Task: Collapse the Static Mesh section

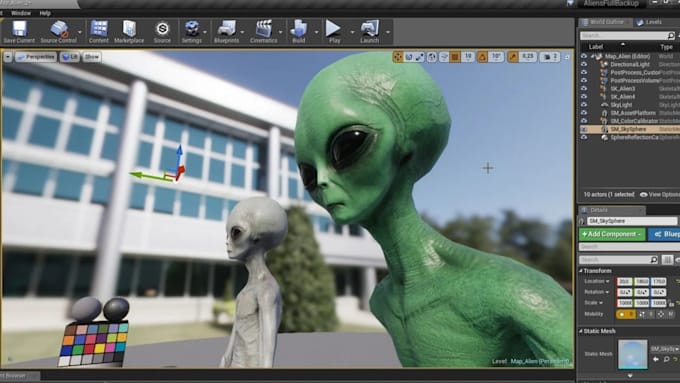Action: point(582,331)
